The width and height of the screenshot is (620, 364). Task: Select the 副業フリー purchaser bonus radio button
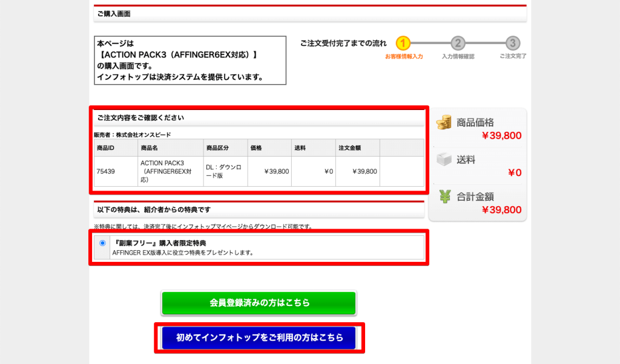pos(102,243)
